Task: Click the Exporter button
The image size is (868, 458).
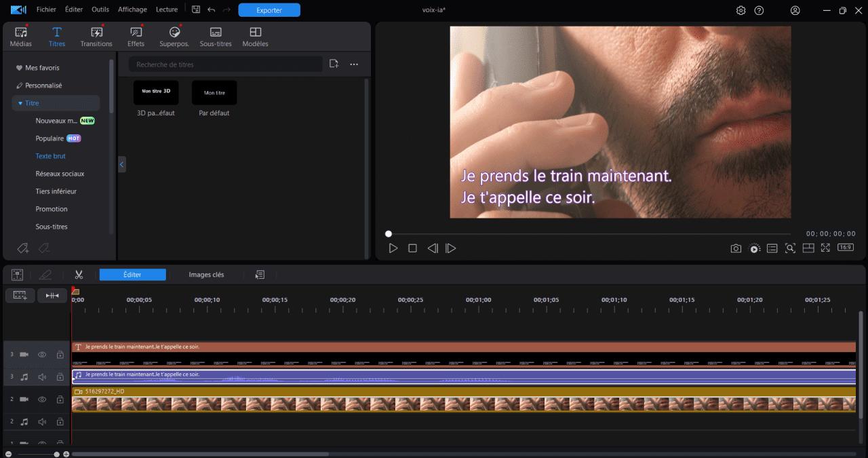Action: click(269, 9)
